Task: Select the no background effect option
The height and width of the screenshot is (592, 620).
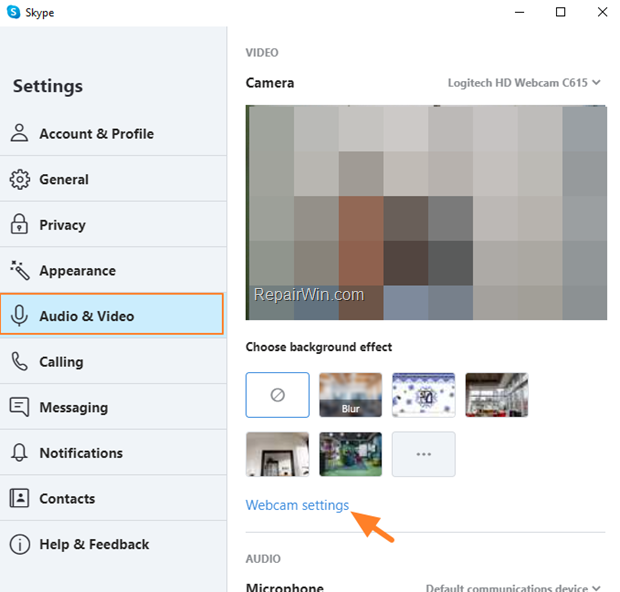Action: [x=277, y=395]
